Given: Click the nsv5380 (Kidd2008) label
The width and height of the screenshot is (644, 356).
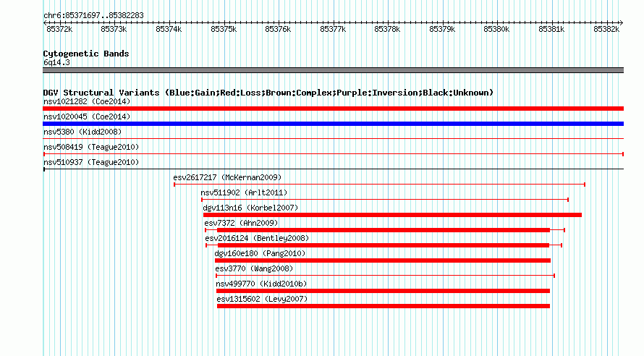Looking at the screenshot, I should (82, 132).
